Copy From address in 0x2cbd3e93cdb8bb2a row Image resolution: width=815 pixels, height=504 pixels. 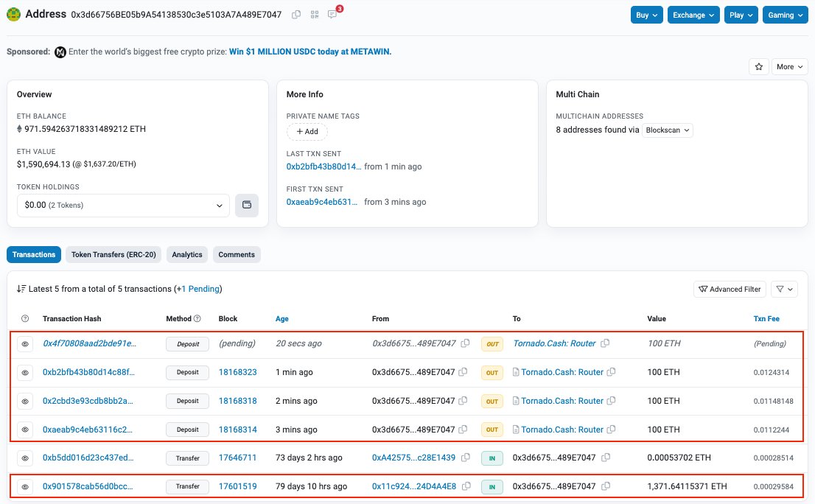click(463, 401)
